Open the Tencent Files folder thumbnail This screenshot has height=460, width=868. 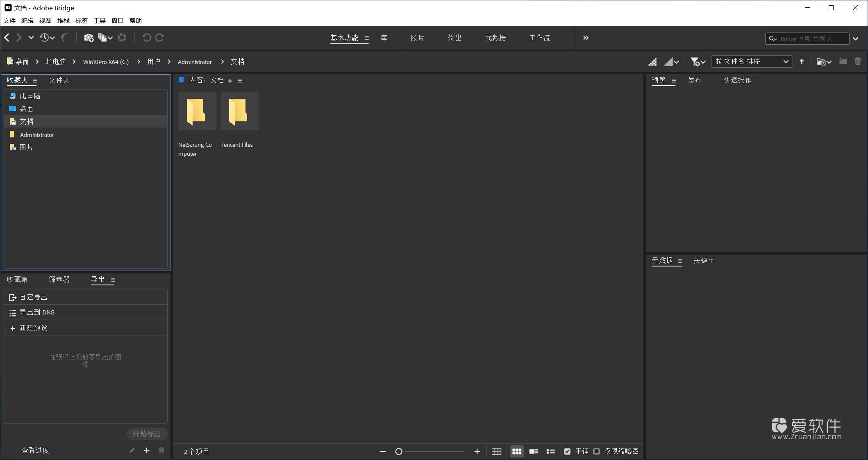click(239, 112)
